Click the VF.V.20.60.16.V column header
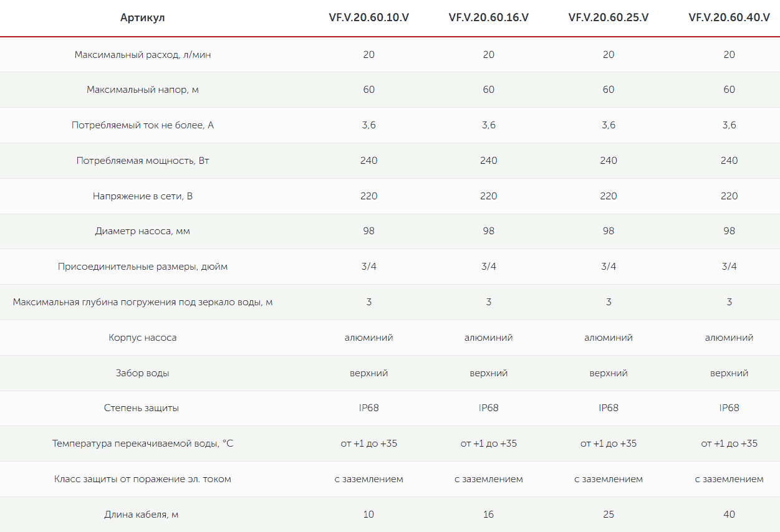 (489, 17)
